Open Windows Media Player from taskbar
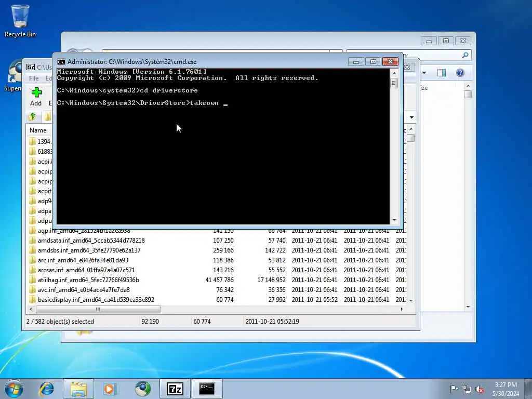 tap(110, 389)
